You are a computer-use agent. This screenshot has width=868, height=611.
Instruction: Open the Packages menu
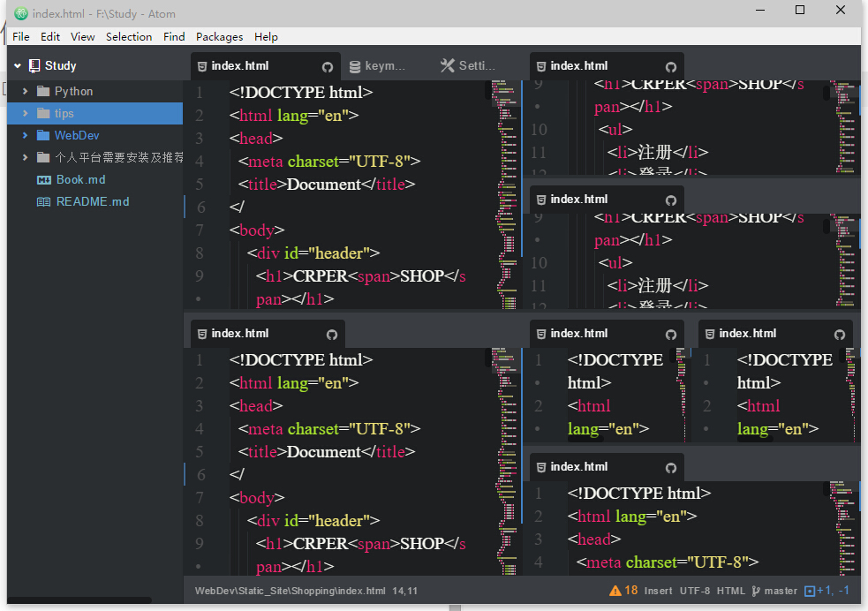pos(219,36)
